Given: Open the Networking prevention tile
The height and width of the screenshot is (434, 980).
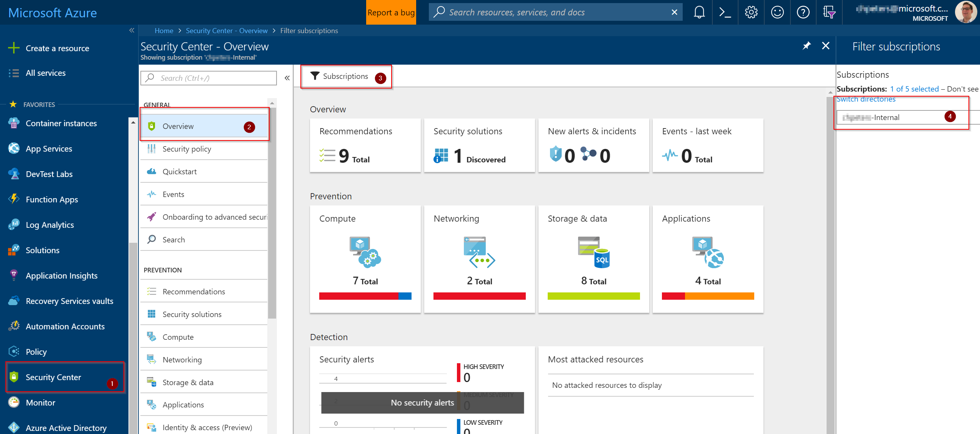Looking at the screenshot, I should (479, 260).
